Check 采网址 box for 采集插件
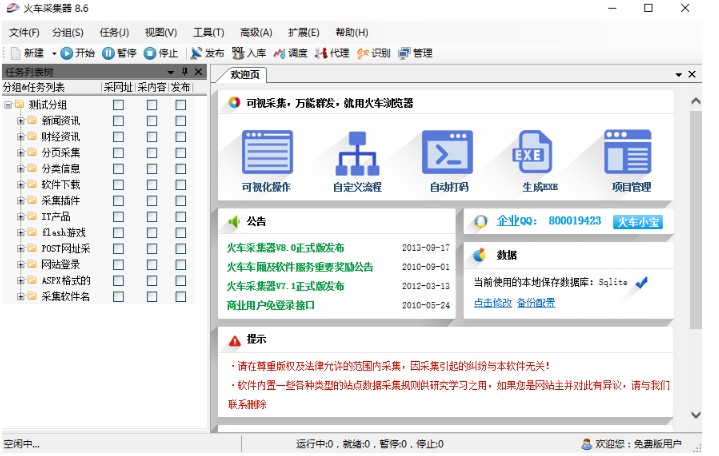This screenshot has width=719, height=456. click(x=118, y=200)
